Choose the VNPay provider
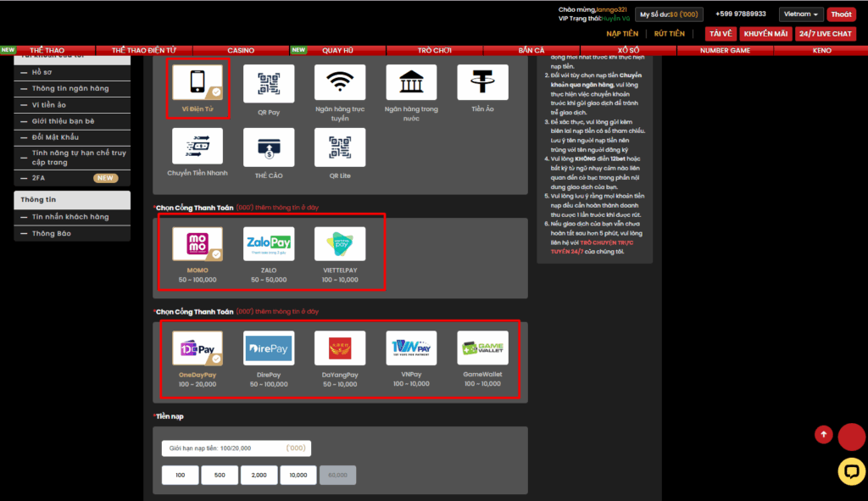The width and height of the screenshot is (868, 501). click(411, 348)
